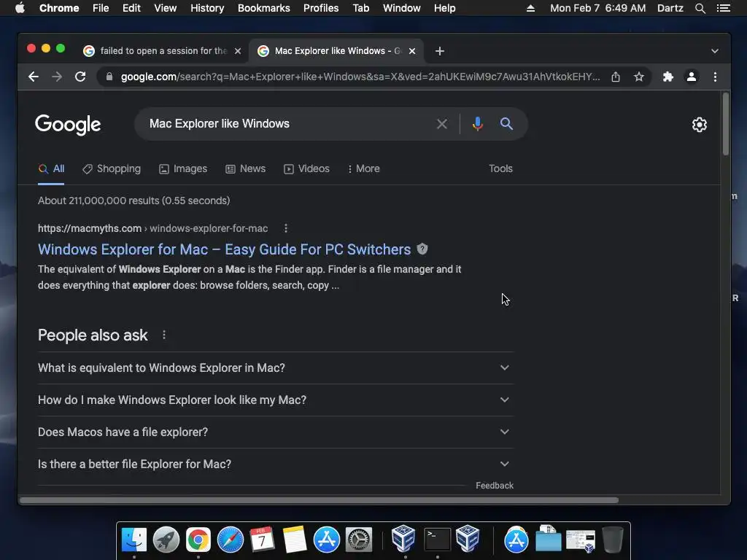Expand "What is equivalent to Windows Explorer in Mac?"
The width and height of the screenshot is (747, 560).
275,368
